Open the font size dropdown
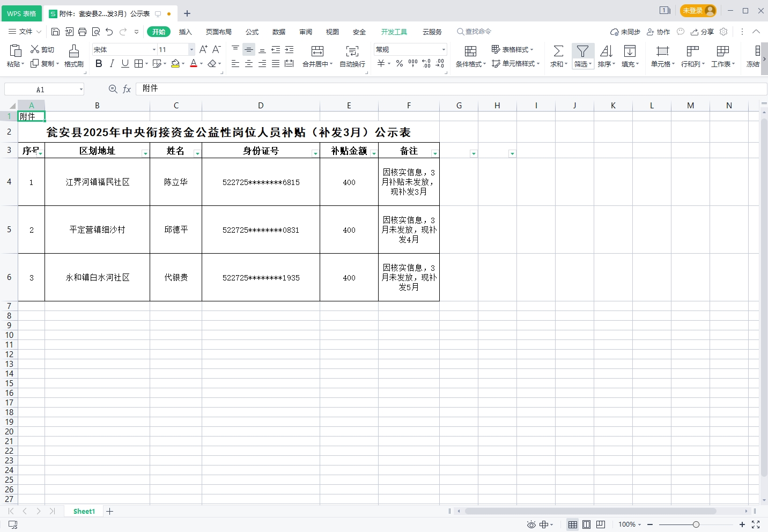The image size is (768, 532). pyautogui.click(x=191, y=49)
